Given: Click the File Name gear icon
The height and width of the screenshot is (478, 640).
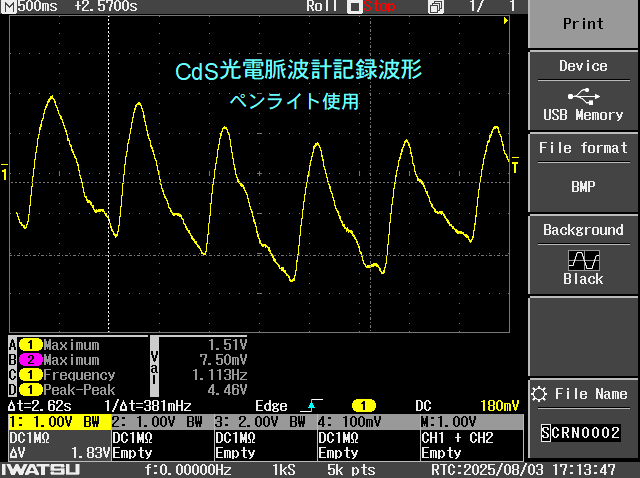Looking at the screenshot, I should [541, 394].
